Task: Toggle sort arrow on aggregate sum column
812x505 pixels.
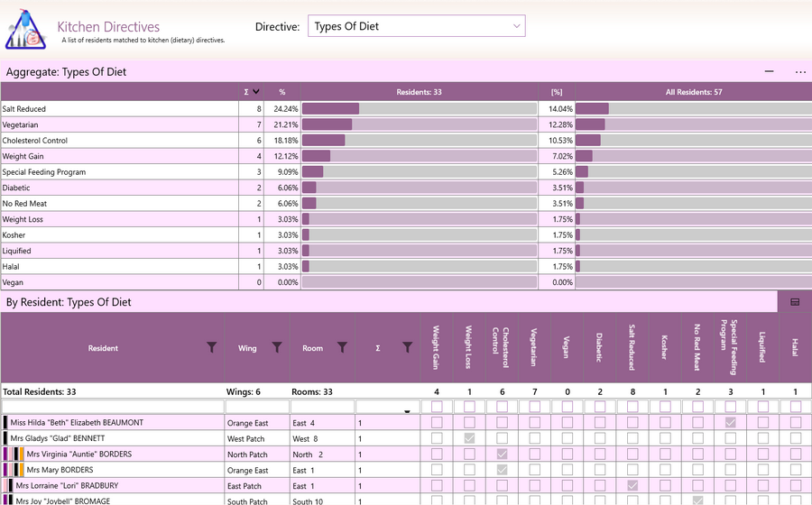Action: pos(256,92)
